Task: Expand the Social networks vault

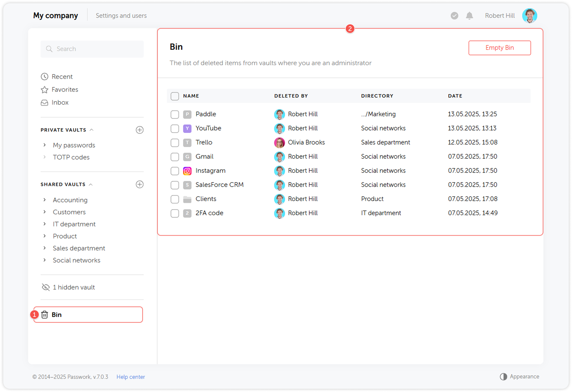Action: click(x=44, y=260)
